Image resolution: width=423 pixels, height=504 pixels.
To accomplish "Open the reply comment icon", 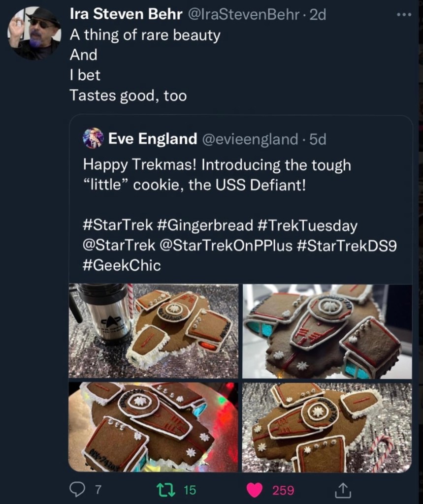I will click(78, 489).
